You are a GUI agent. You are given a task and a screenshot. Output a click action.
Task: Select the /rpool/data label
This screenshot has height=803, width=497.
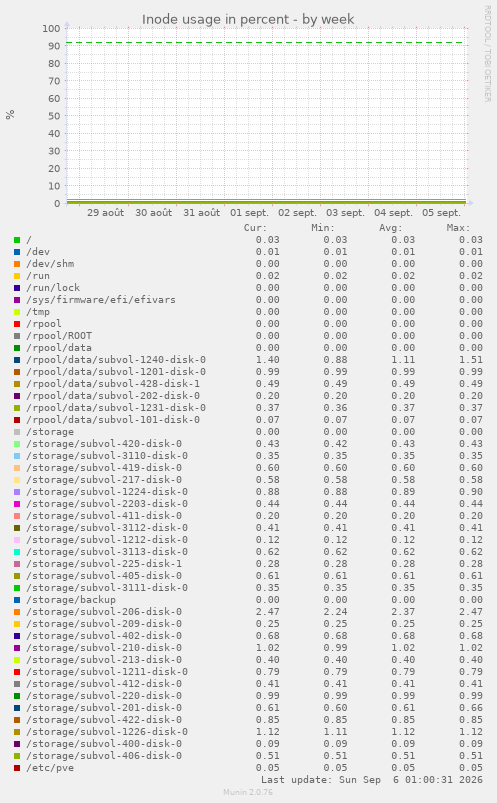59,348
